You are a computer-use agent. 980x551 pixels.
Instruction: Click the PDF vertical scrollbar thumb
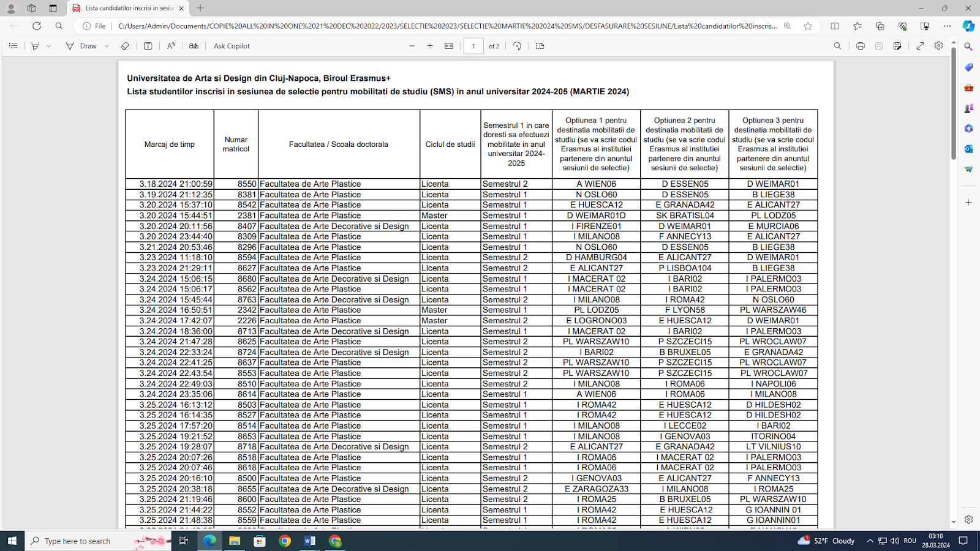point(954,103)
